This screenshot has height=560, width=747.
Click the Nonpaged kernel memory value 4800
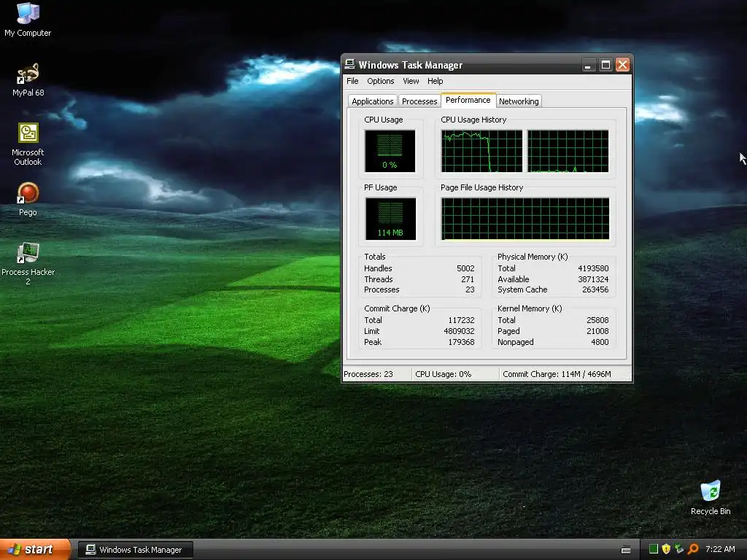click(x=600, y=343)
